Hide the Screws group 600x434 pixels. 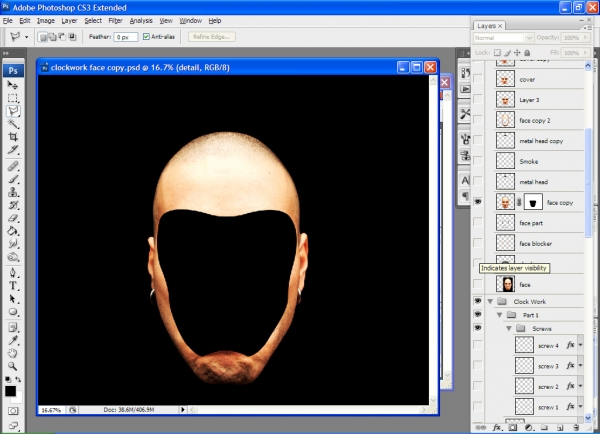(478, 328)
